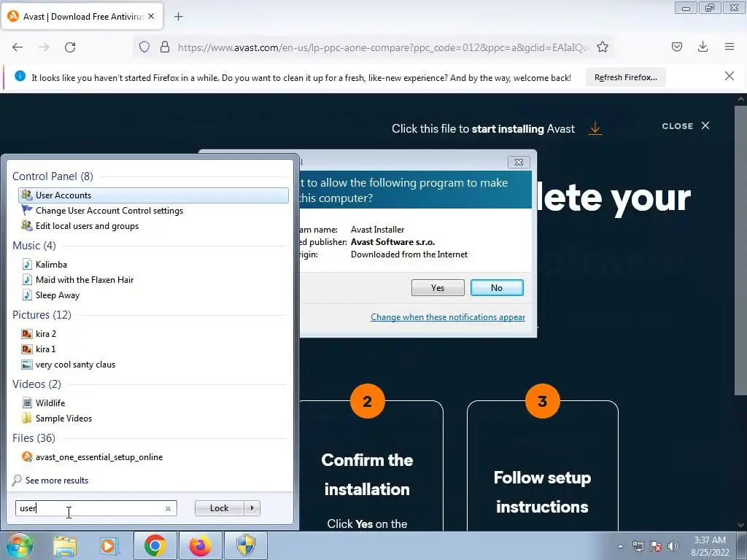This screenshot has width=747, height=560.
Task: Click the UAC shield taskbar item
Action: 246,545
